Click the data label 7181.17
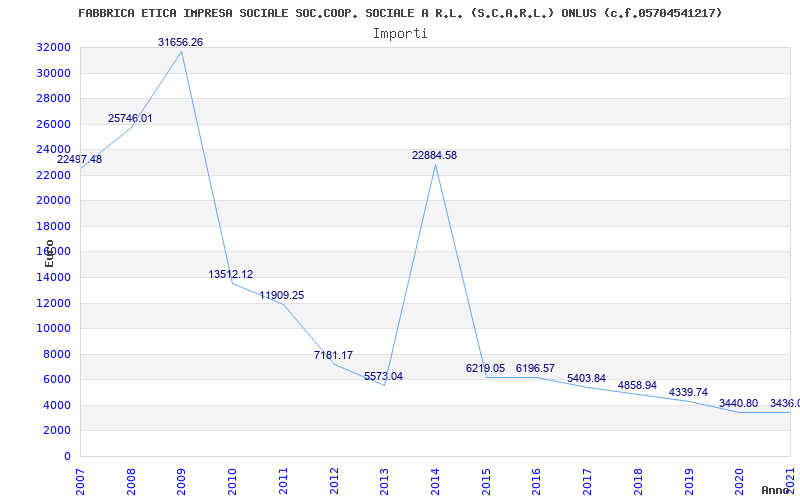Image resolution: width=800 pixels, height=500 pixels. click(333, 356)
